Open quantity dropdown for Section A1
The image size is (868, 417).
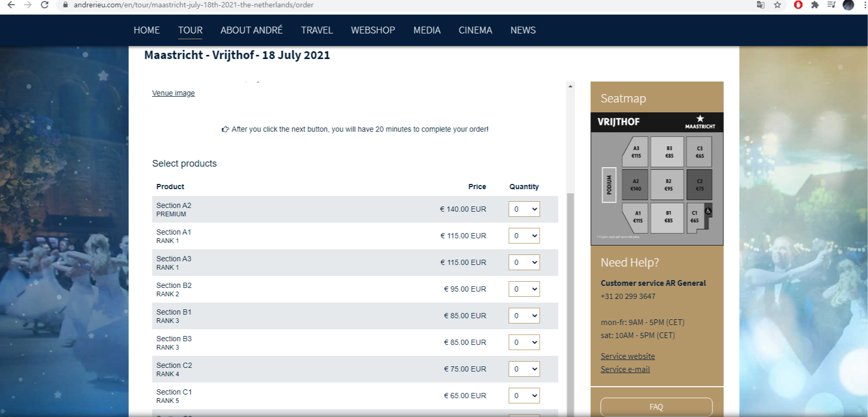[524, 236]
